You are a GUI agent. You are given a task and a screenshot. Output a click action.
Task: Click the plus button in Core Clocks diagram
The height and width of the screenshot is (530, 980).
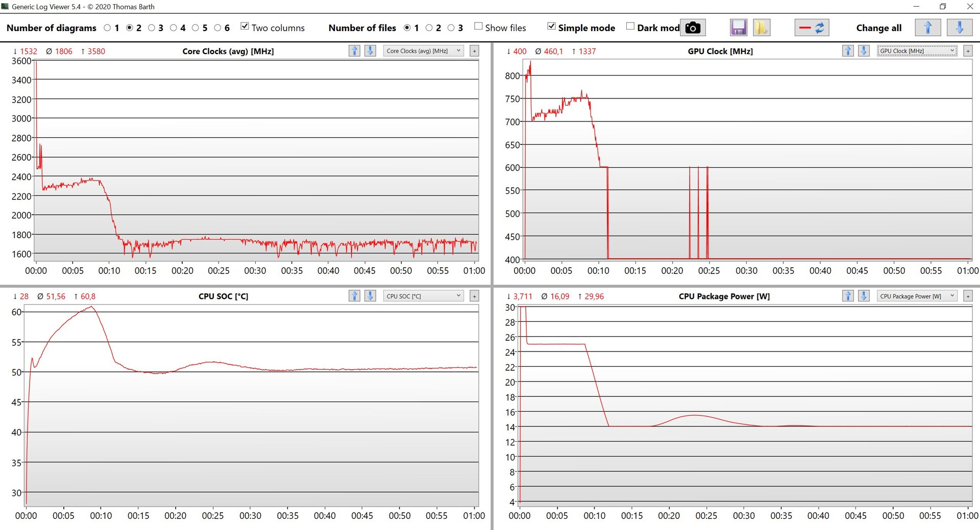(x=474, y=51)
